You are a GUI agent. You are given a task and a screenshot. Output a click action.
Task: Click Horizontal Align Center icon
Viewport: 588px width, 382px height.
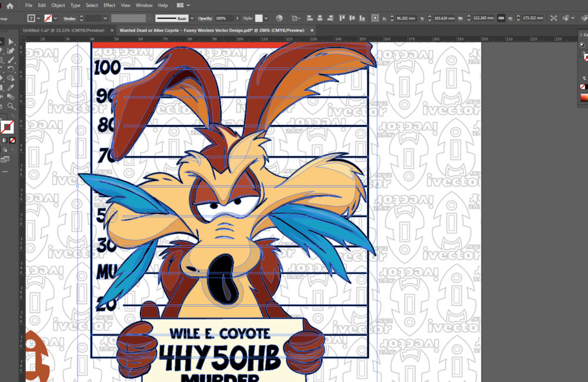tap(320, 18)
